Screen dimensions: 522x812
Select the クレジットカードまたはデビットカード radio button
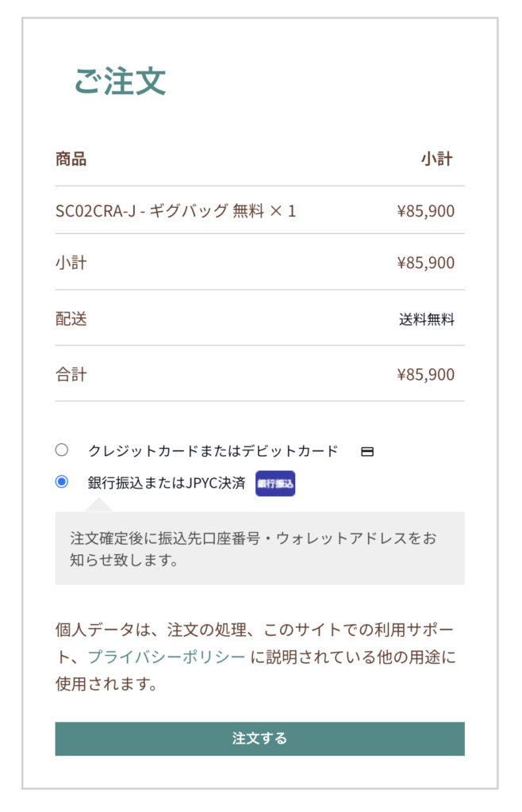tap(60, 450)
